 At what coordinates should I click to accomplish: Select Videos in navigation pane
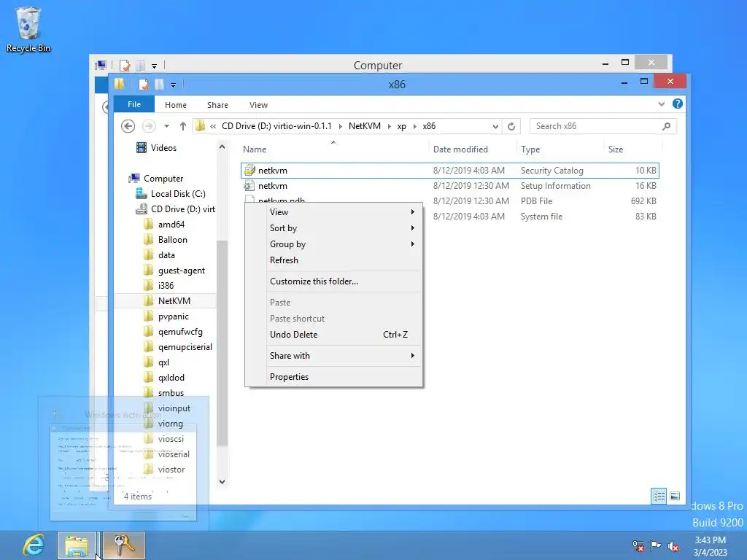coord(163,148)
